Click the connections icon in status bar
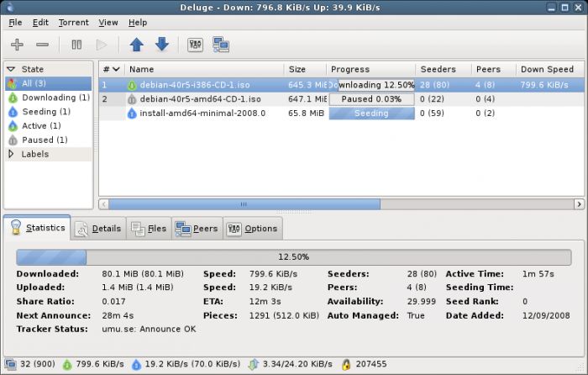Viewport: 588px width, 375px height. [11, 364]
